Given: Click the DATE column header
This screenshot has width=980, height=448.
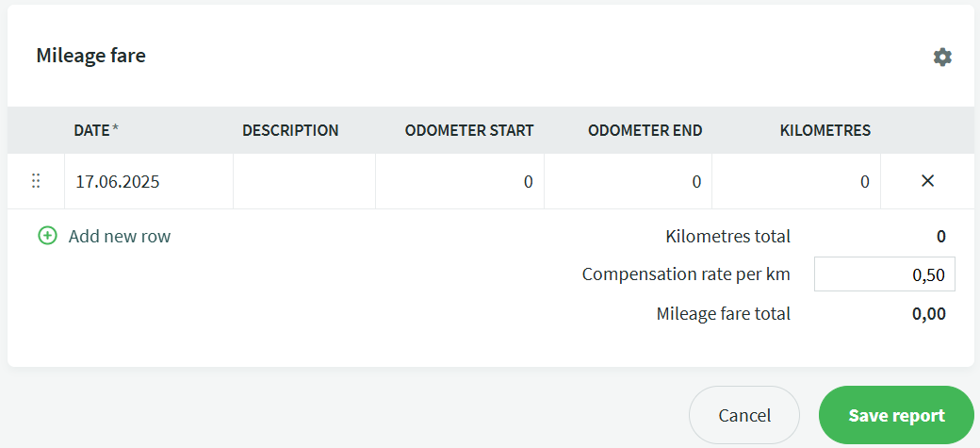Looking at the screenshot, I should point(96,131).
